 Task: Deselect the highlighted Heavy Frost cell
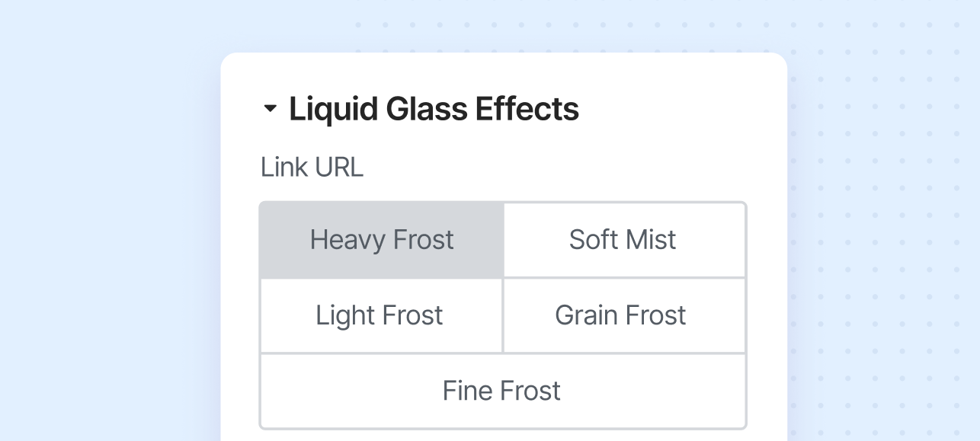click(x=381, y=240)
